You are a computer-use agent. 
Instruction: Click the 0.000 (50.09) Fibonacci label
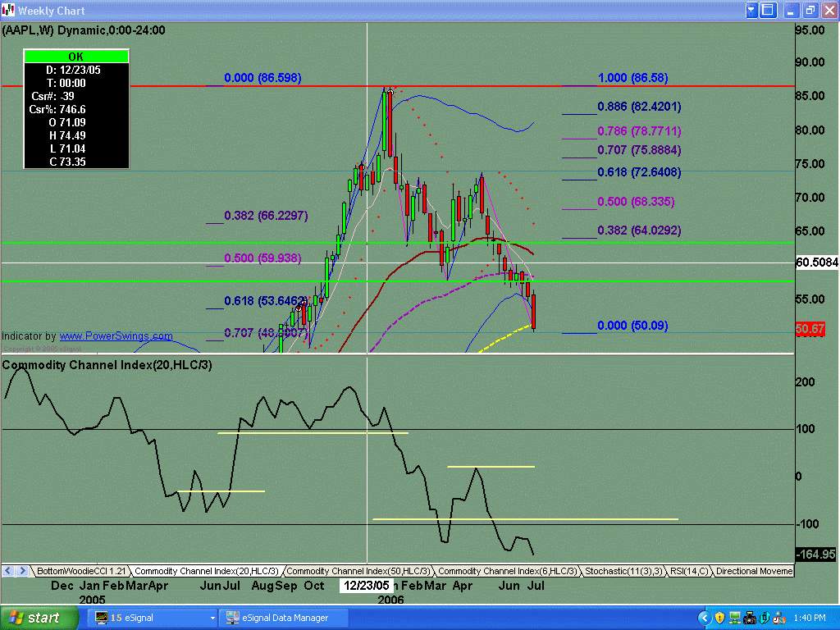[x=632, y=326]
